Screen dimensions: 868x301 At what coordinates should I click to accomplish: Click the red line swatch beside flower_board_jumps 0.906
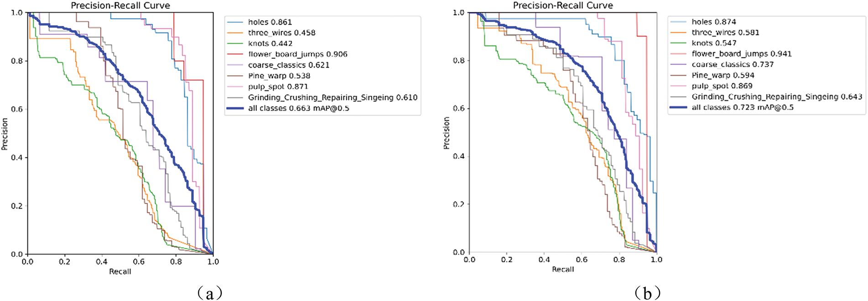(235, 54)
